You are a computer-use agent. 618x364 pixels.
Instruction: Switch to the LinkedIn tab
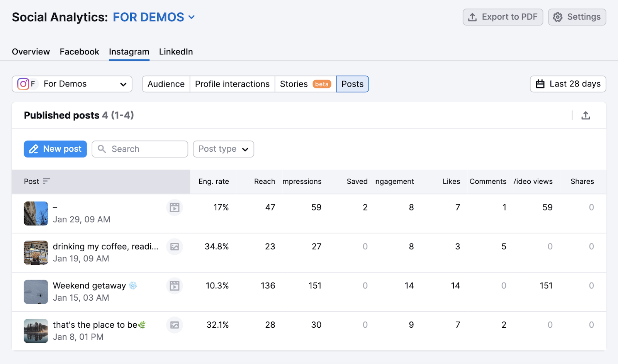tap(176, 51)
